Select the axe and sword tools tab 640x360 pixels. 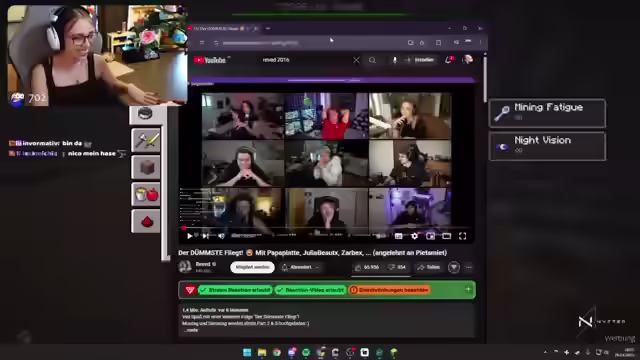click(x=146, y=140)
